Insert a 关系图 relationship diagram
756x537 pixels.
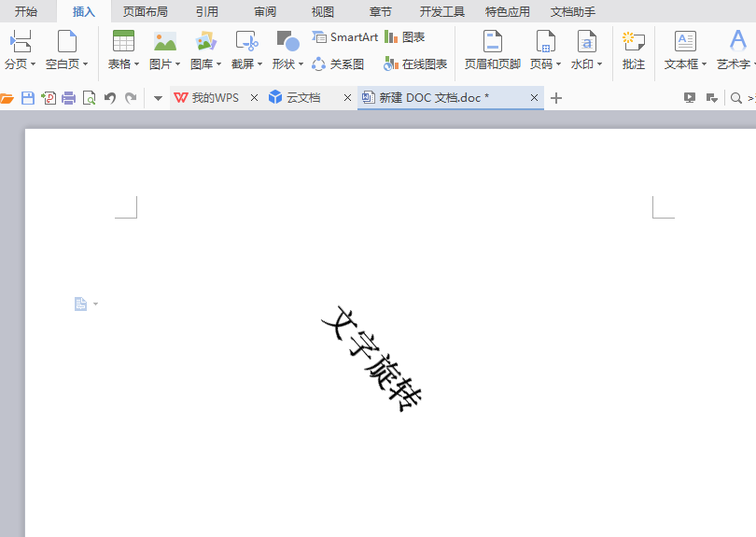[x=338, y=64]
